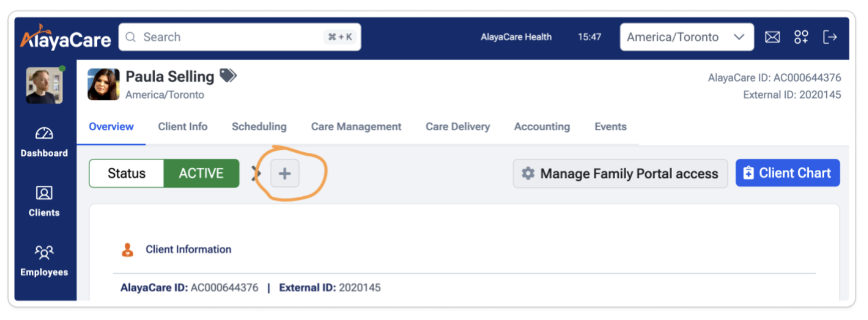Screen dimensions: 868x320
Task: Click the tag icon beside Paula Selling
Action: [228, 76]
